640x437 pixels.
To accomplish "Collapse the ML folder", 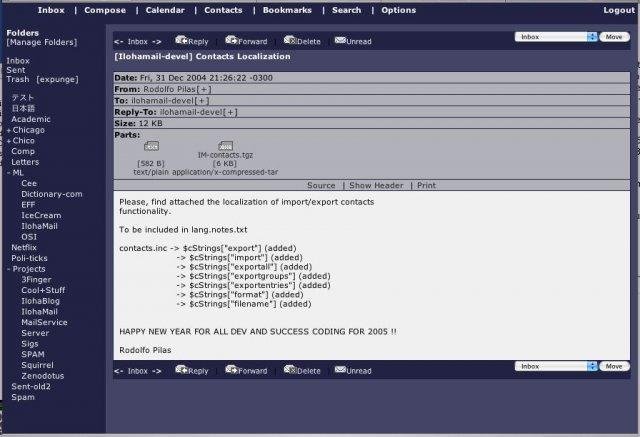I will pos(9,173).
